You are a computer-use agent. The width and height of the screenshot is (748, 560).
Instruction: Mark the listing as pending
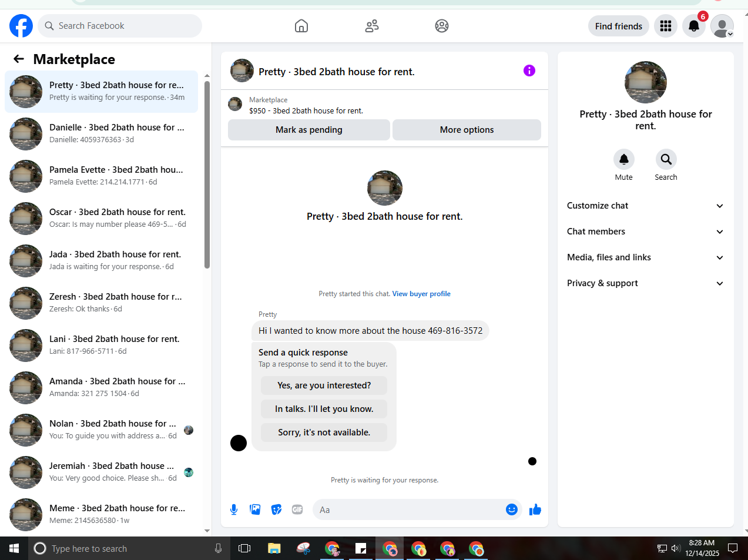tap(309, 130)
